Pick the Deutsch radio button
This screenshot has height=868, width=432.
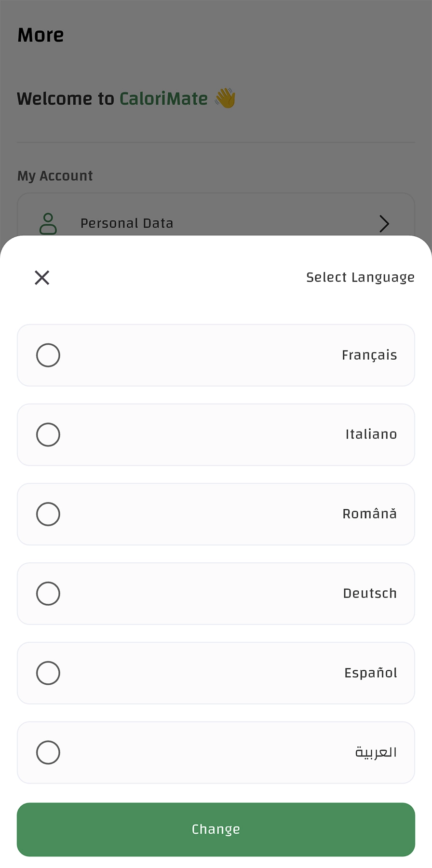(48, 594)
